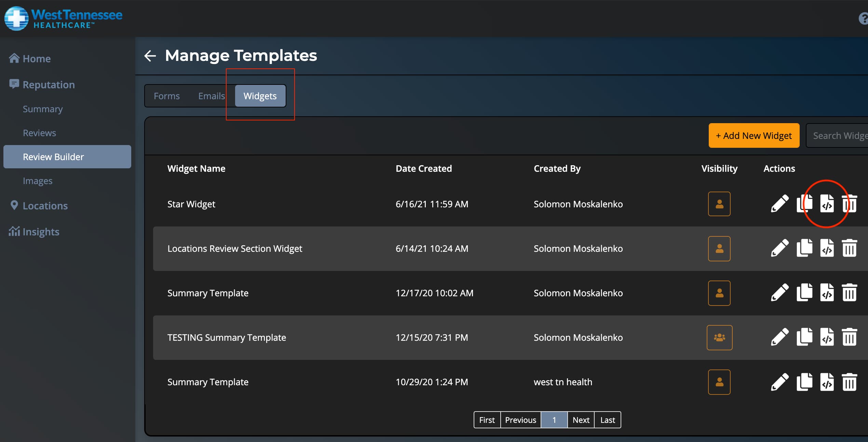Select Review Builder in sidebar
Image resolution: width=868 pixels, height=442 pixels.
(x=67, y=157)
